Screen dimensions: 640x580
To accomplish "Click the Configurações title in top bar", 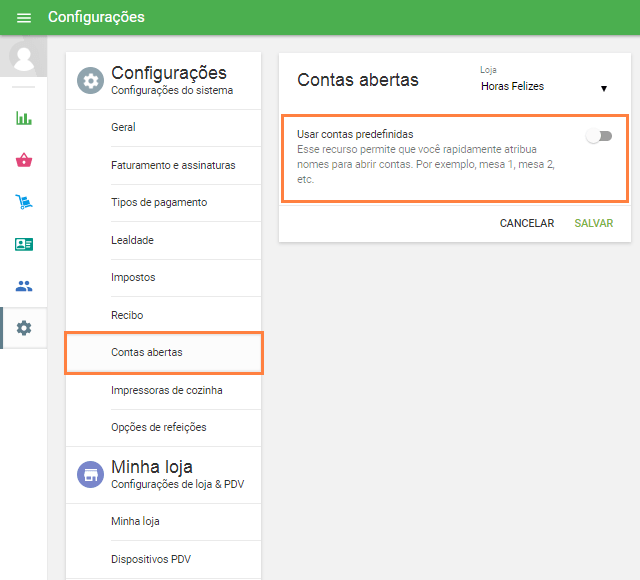I will (96, 17).
